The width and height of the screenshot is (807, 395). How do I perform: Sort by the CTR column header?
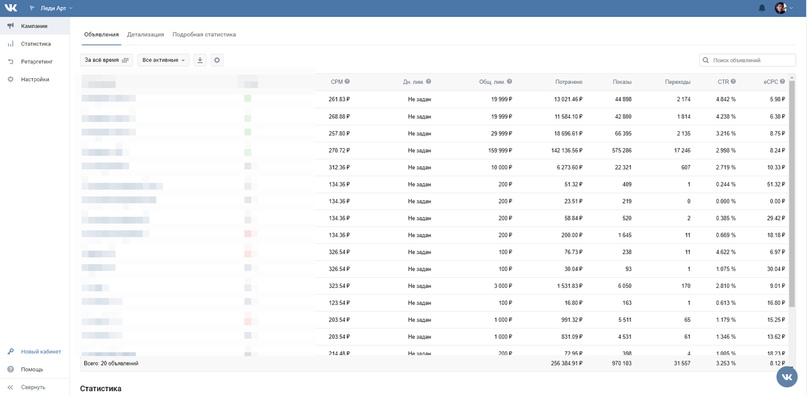[x=723, y=81]
